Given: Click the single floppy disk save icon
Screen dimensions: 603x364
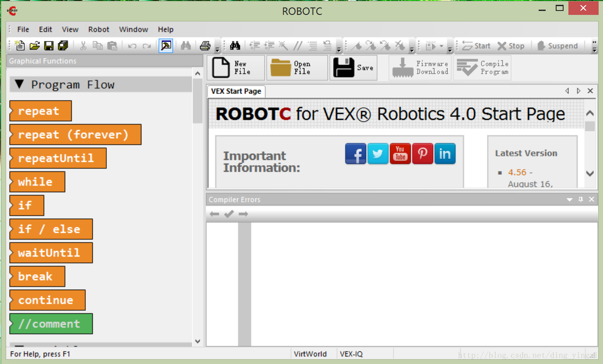Looking at the screenshot, I should point(49,46).
